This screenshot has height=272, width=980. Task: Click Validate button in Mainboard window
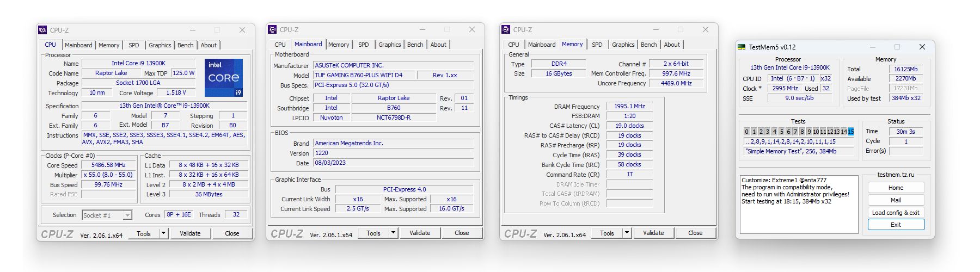pos(420,233)
